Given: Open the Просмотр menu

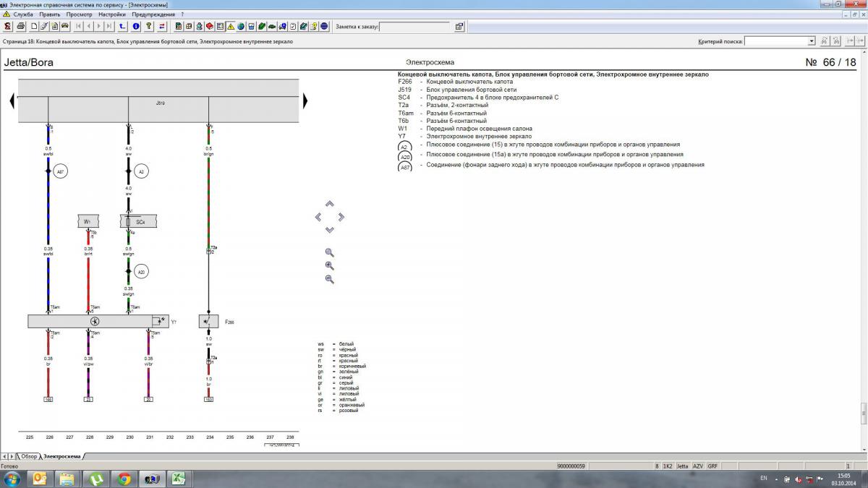Looking at the screenshot, I should click(x=79, y=14).
